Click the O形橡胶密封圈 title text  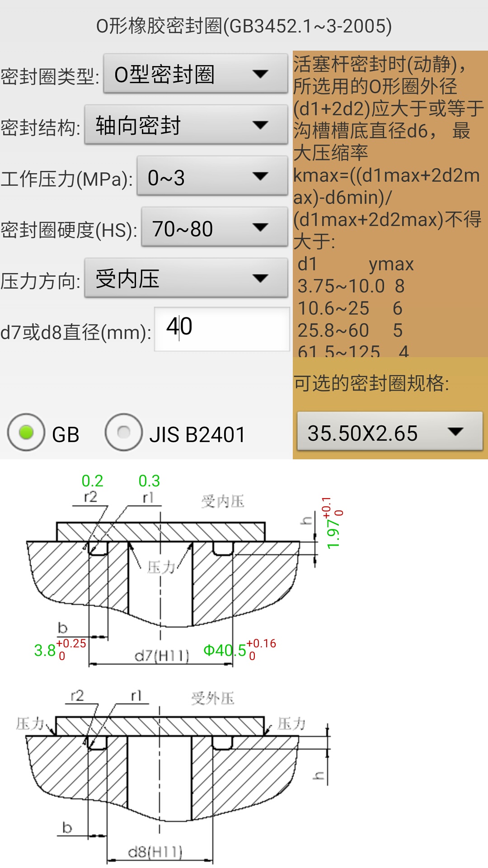click(x=244, y=26)
